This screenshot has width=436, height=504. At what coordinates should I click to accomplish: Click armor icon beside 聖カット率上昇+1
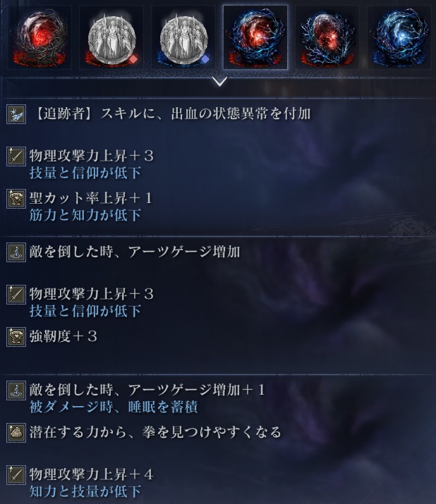16,199
